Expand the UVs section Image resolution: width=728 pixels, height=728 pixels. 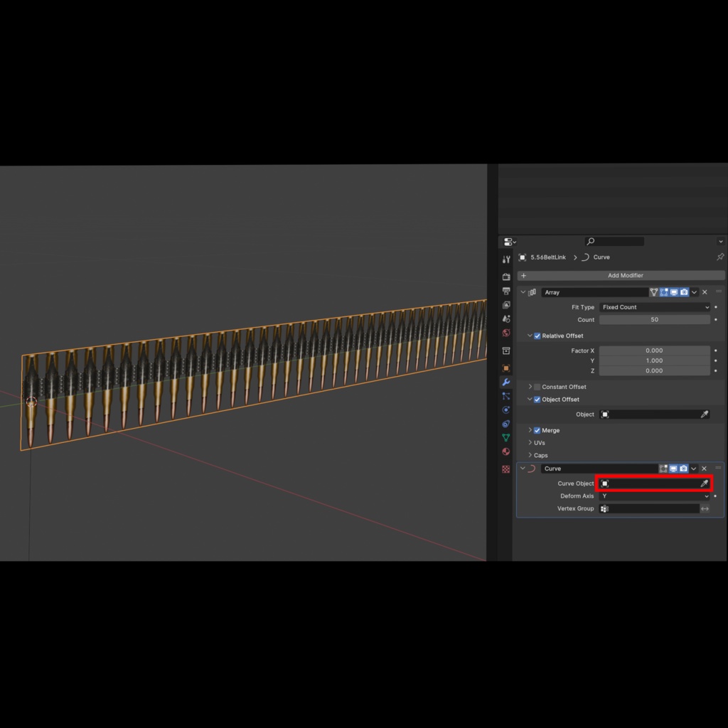coord(530,443)
